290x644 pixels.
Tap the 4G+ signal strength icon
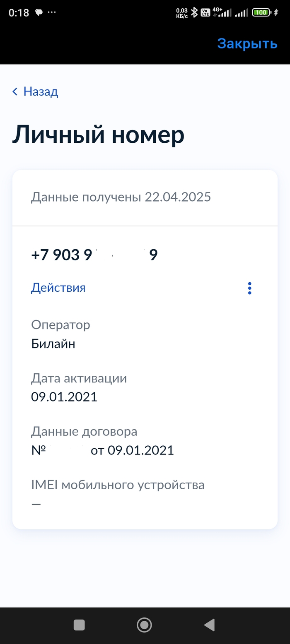click(x=221, y=13)
